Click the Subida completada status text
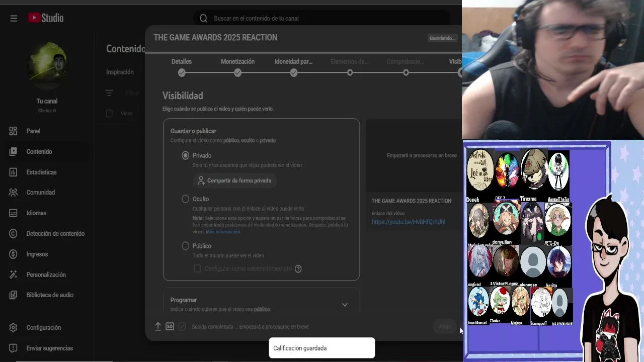Image resolution: width=644 pixels, height=362 pixels. pos(250,327)
